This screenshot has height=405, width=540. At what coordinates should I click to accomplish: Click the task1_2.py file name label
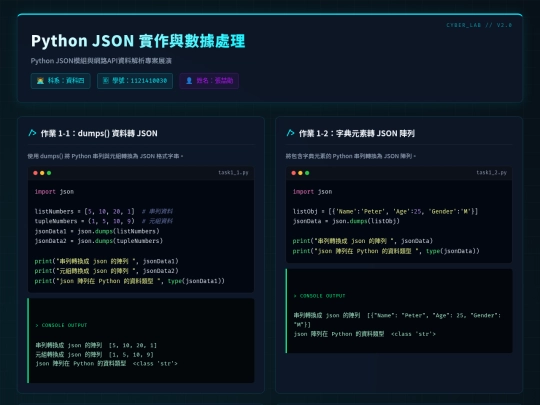(x=491, y=173)
